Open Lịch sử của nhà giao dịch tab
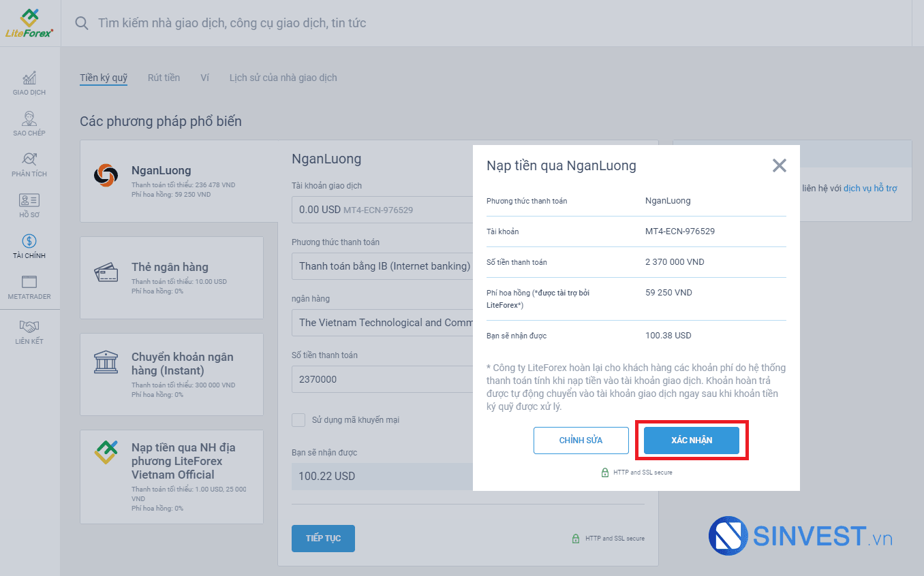This screenshot has width=924, height=576. click(283, 78)
